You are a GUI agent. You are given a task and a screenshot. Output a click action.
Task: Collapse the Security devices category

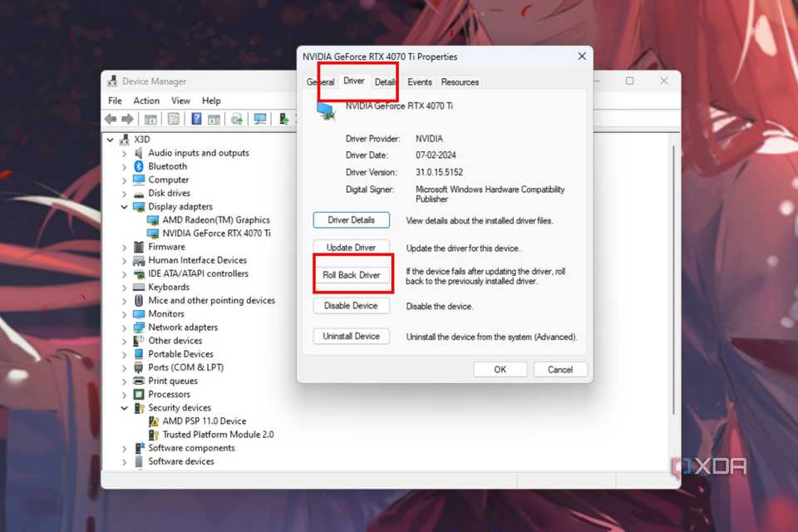click(x=125, y=407)
